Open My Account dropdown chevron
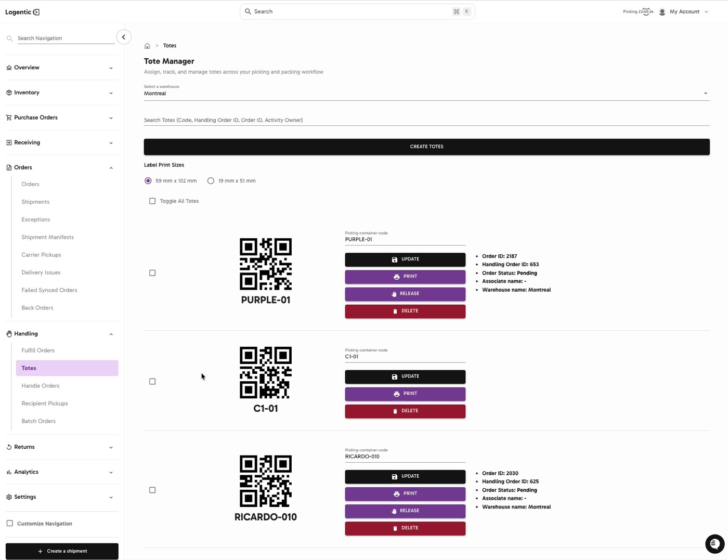This screenshot has width=728, height=560. [x=706, y=12]
